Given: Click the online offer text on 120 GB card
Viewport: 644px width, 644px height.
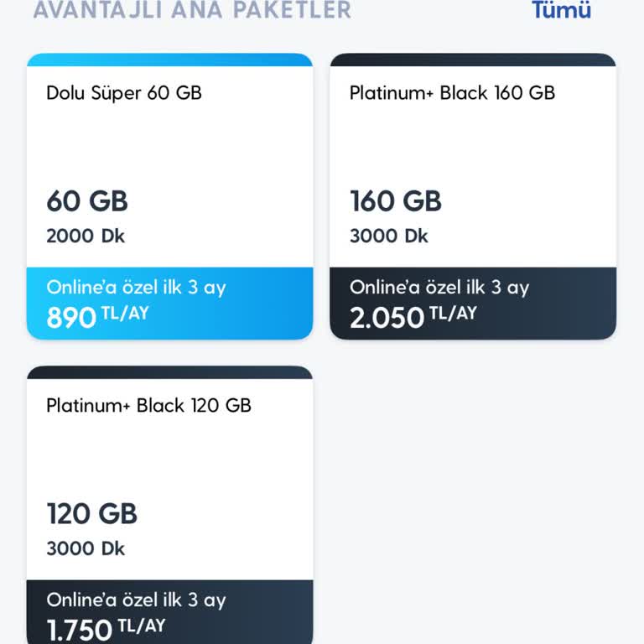Looking at the screenshot, I should [x=136, y=600].
